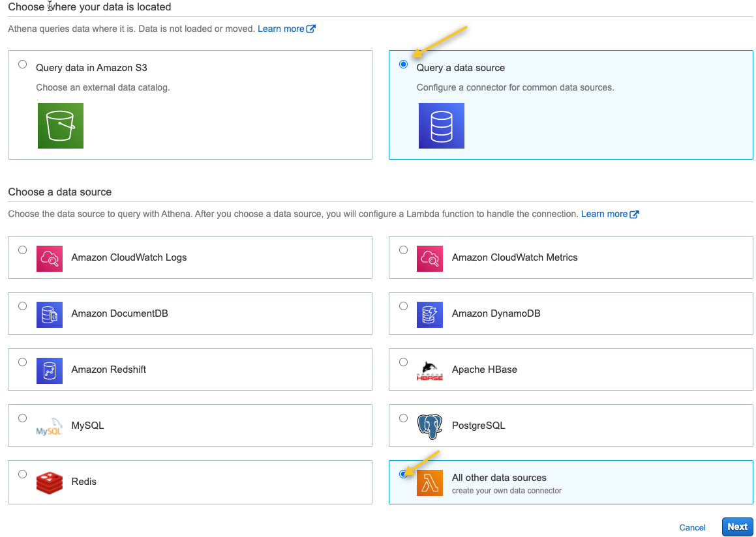Select Query data in Amazon S3 radio
The width and height of the screenshot is (756, 537).
pos(22,64)
